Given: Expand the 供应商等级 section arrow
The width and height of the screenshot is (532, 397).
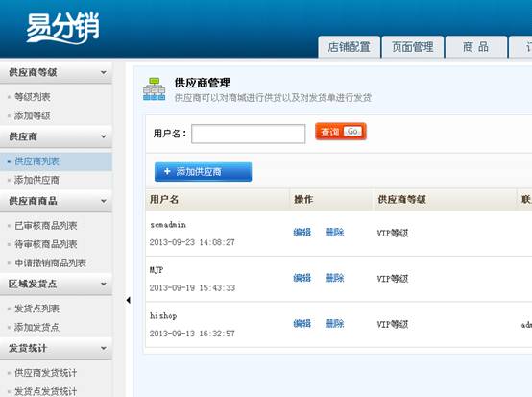Looking at the screenshot, I should tap(104, 72).
